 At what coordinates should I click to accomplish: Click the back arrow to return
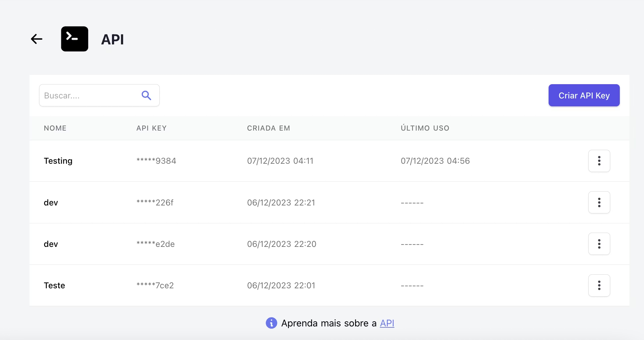pos(36,39)
